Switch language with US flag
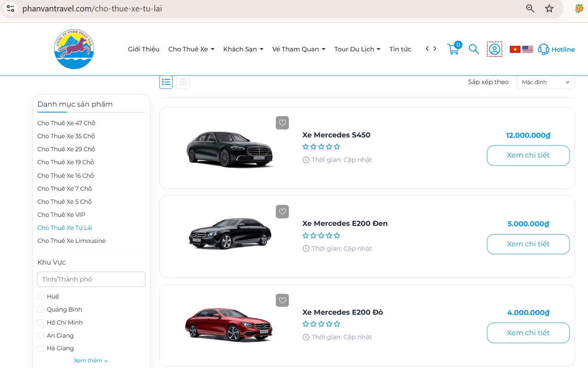This screenshot has width=588, height=368. pyautogui.click(x=528, y=49)
